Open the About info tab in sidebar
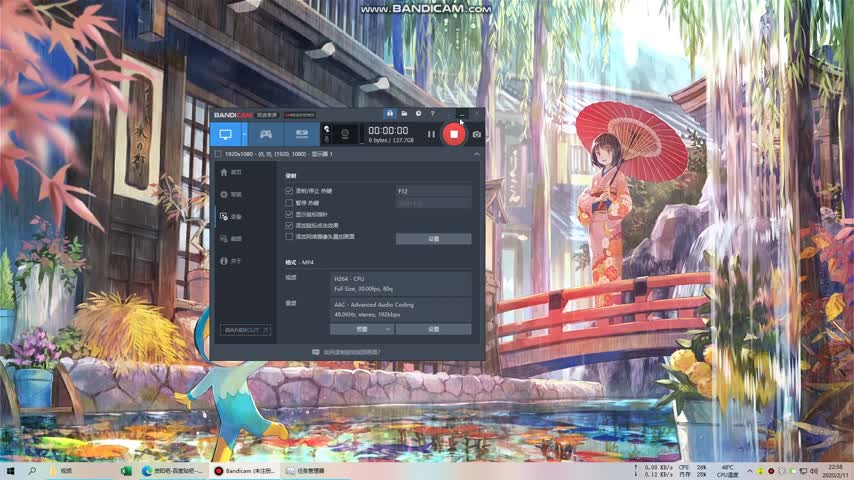 (231, 261)
